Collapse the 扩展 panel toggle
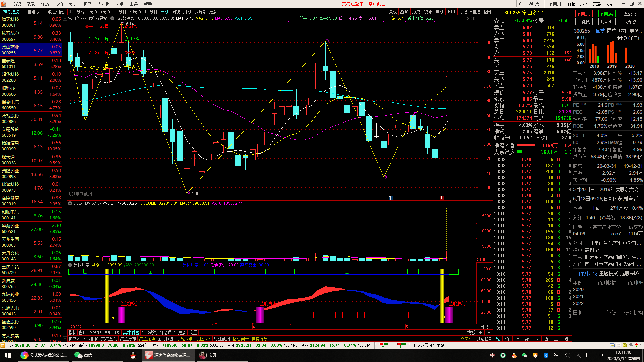This screenshot has height=362, width=644. pos(74,339)
